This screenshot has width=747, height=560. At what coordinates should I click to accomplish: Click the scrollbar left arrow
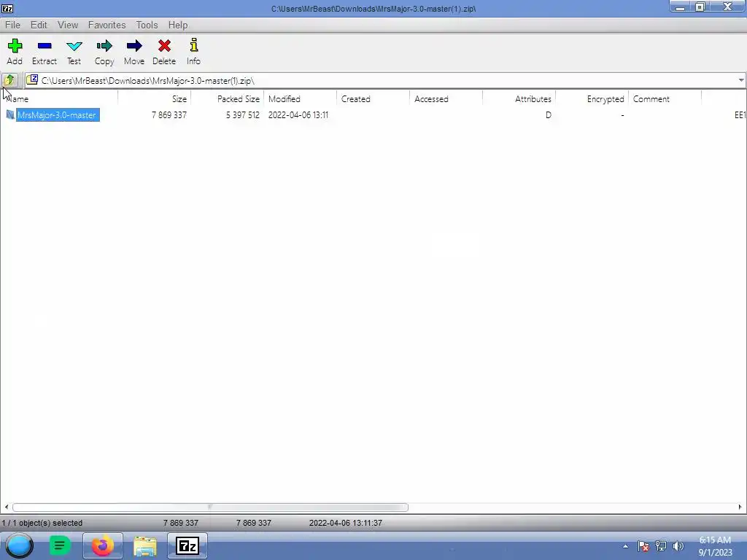(x=6, y=507)
